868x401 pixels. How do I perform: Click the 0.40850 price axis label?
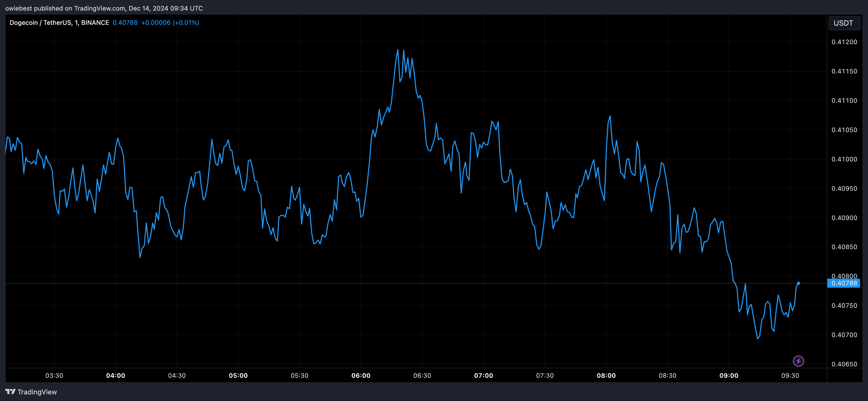(x=844, y=247)
